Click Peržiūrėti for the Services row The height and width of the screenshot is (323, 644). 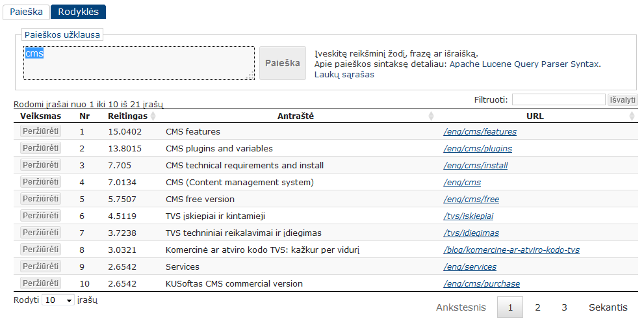[x=41, y=266]
